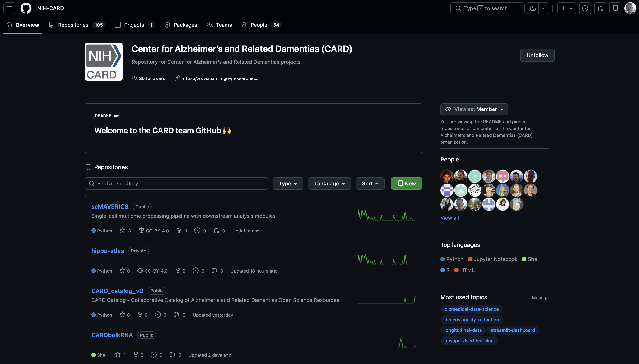
Task: Open the Language filter dropdown
Action: click(329, 184)
